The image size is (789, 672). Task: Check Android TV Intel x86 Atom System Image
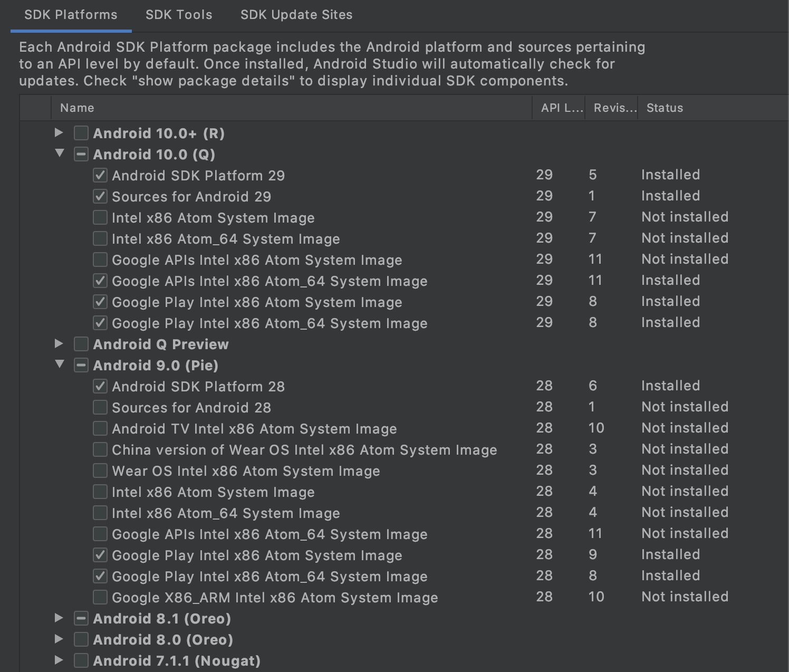tap(100, 428)
